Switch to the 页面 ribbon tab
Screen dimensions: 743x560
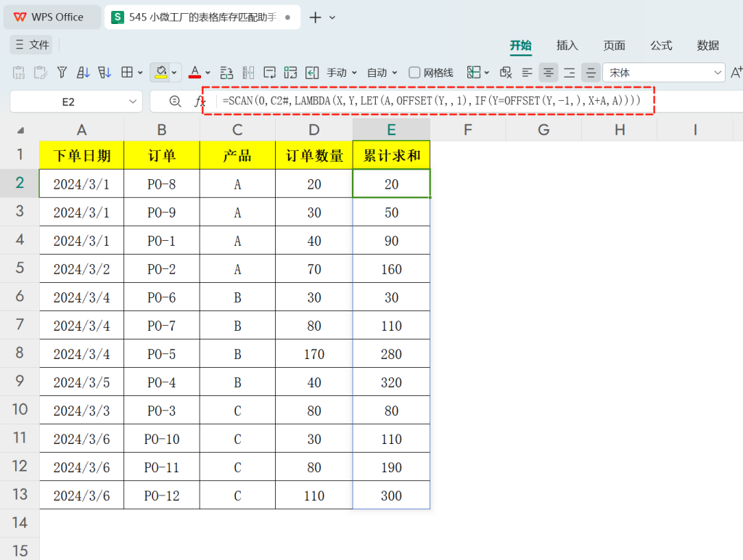coord(614,45)
